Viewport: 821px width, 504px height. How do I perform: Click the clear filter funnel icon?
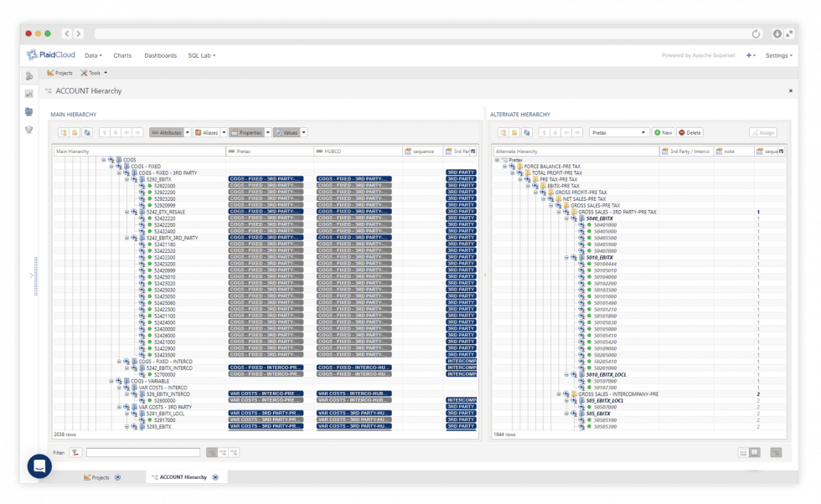[x=75, y=453]
